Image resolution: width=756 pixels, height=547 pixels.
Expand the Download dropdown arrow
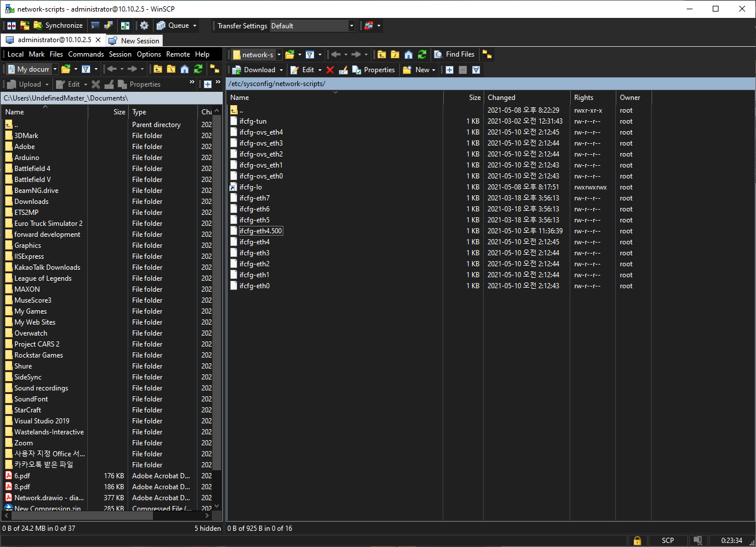tap(282, 70)
